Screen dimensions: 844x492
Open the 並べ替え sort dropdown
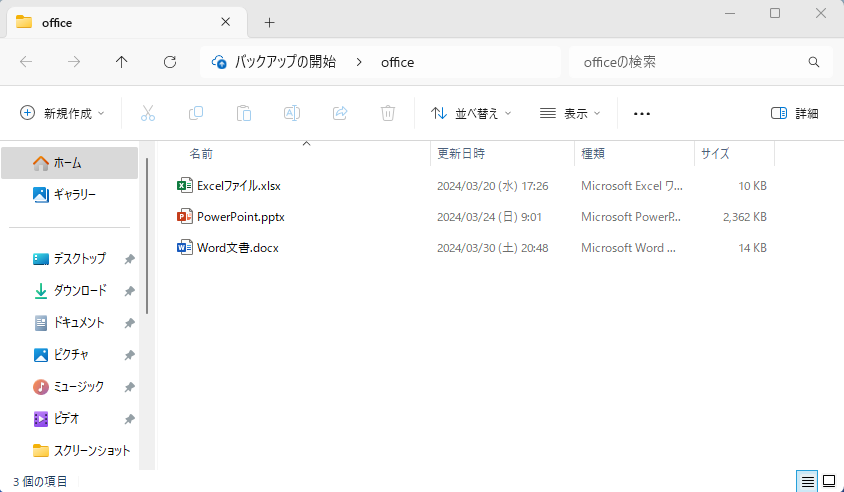coord(471,113)
